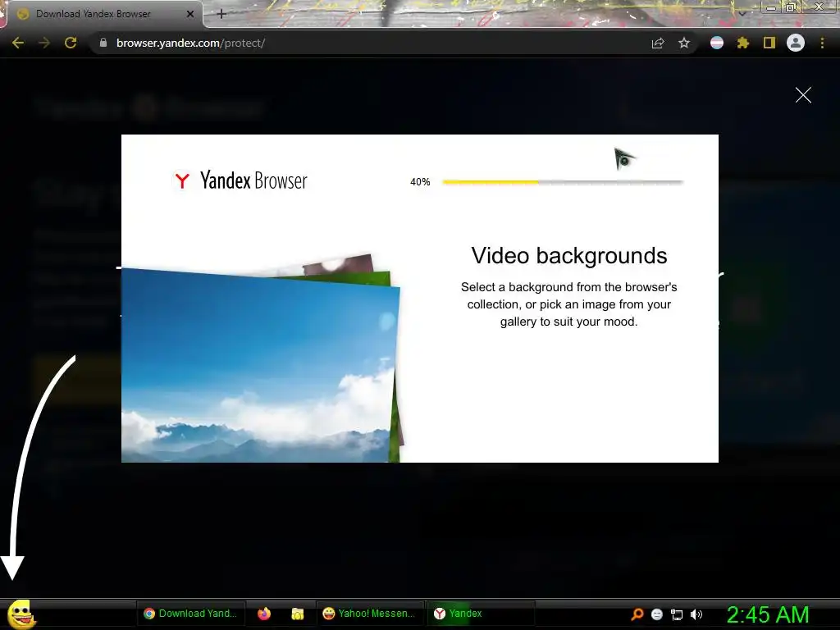Expand the tab search chevron
Viewport: 840px width, 630px height.
click(x=742, y=13)
